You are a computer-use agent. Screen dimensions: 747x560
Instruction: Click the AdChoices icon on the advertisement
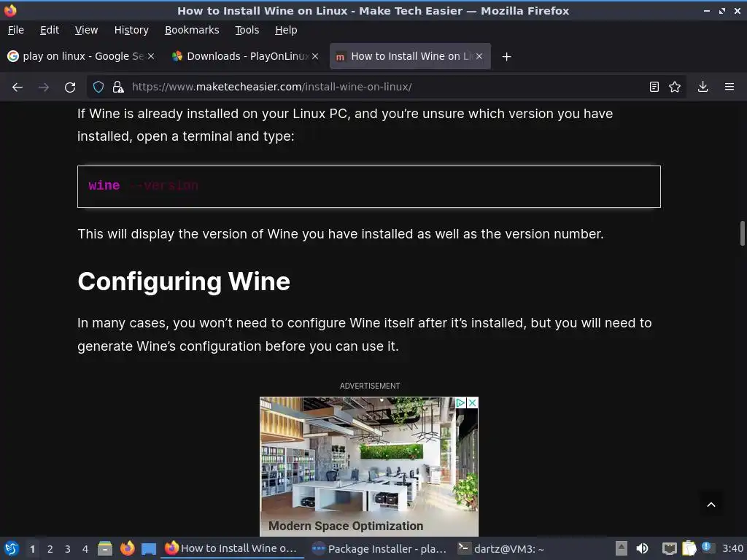coord(460,402)
